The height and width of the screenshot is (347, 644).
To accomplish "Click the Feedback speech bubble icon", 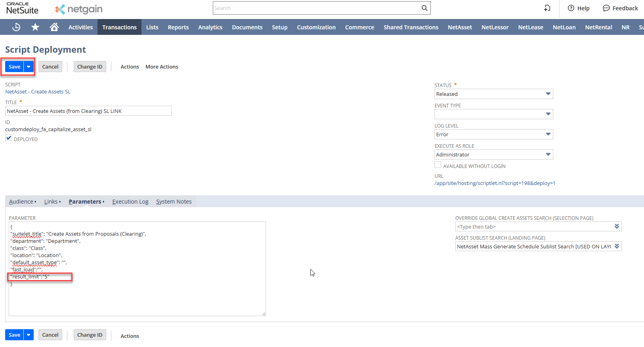I will click(x=606, y=8).
